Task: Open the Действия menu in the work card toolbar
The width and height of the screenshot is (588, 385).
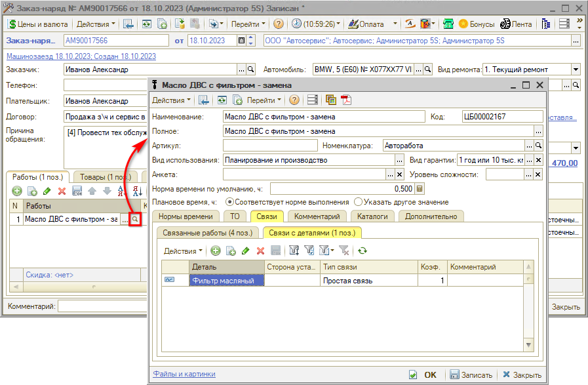Action: (171, 100)
